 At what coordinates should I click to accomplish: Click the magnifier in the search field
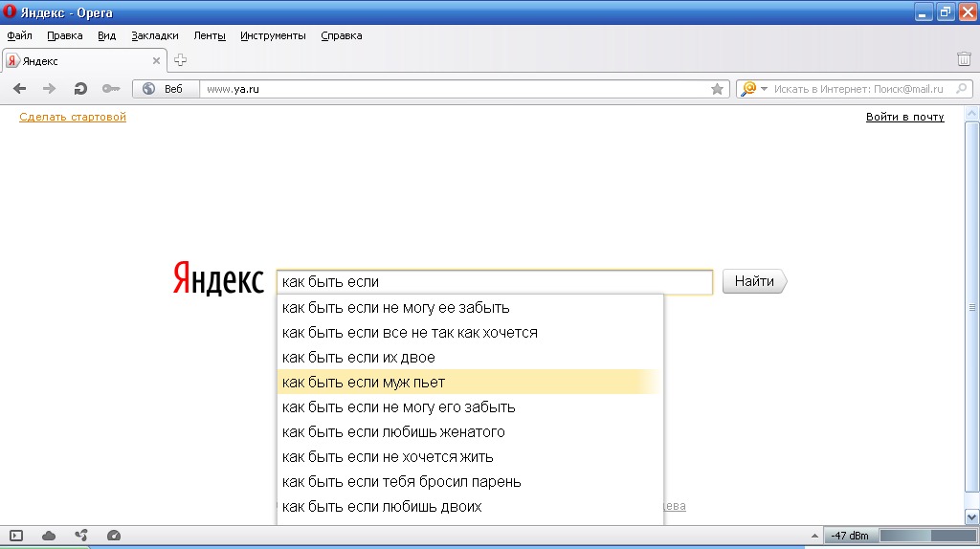[x=961, y=89]
